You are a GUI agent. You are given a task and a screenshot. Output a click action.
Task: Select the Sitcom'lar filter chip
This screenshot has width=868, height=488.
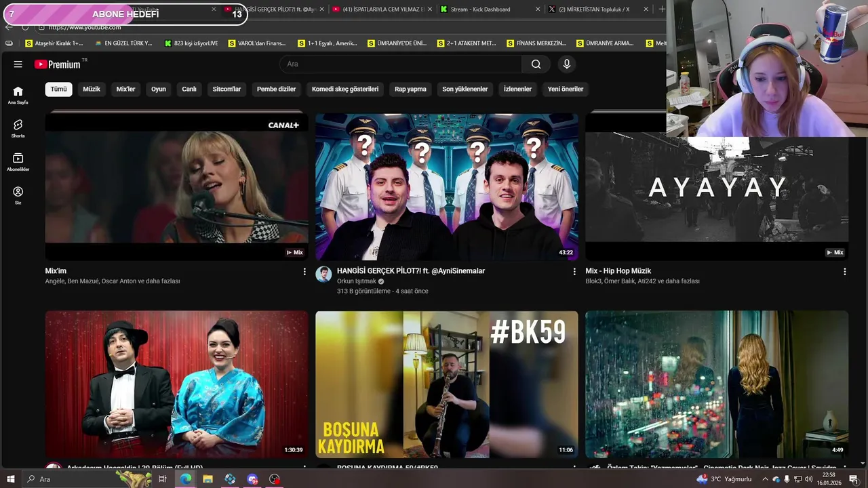click(226, 89)
